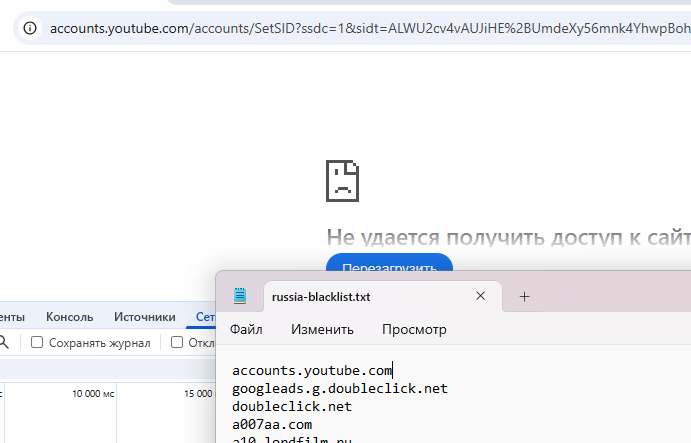691x443 pixels.
Task: Click the site information icon in address bar
Action: pyautogui.click(x=30, y=29)
